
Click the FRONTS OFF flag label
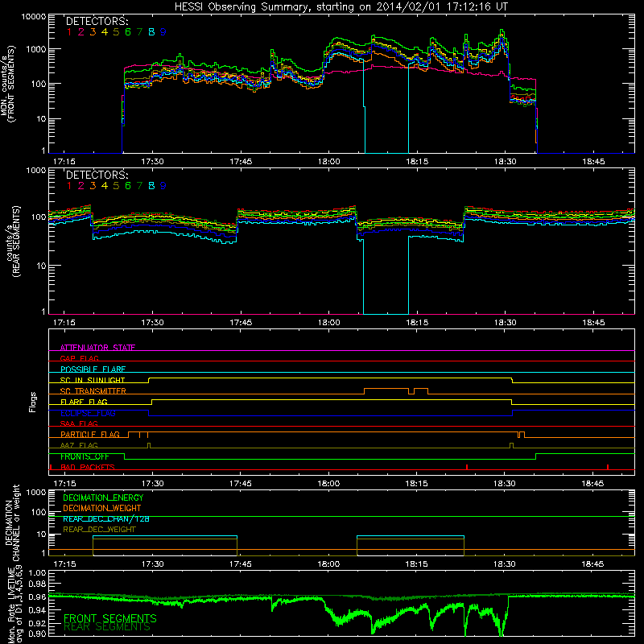85,456
